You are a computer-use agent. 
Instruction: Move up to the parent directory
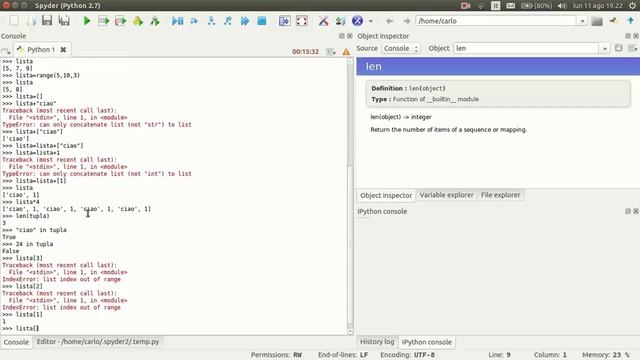(x=631, y=21)
